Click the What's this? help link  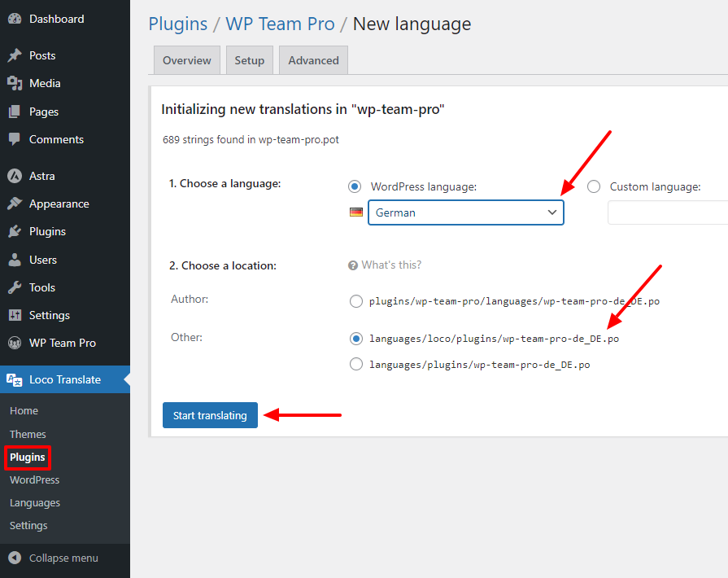[391, 265]
